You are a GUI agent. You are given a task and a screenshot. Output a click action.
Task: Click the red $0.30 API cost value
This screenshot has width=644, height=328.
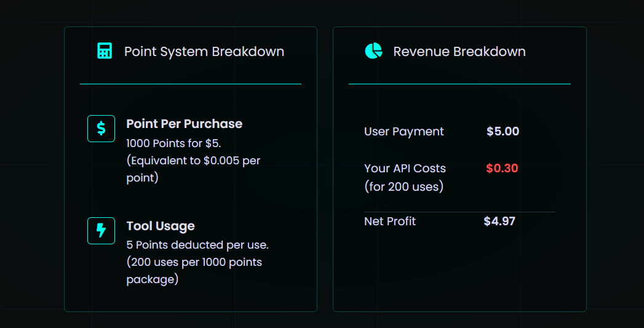tap(502, 169)
